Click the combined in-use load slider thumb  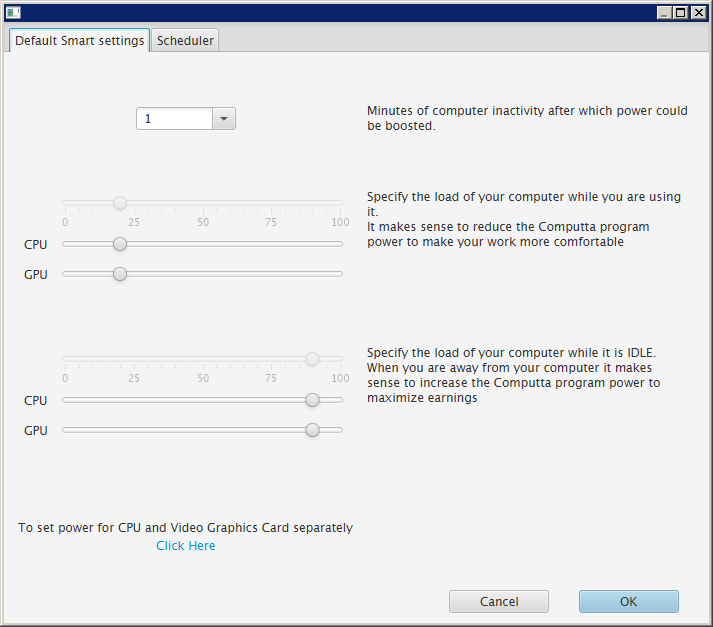coord(120,203)
